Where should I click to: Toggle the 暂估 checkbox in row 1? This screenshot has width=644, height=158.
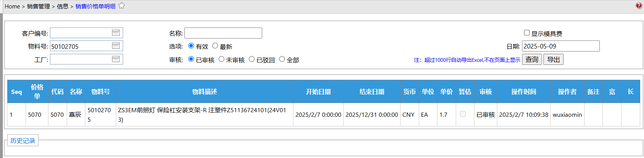(x=463, y=114)
